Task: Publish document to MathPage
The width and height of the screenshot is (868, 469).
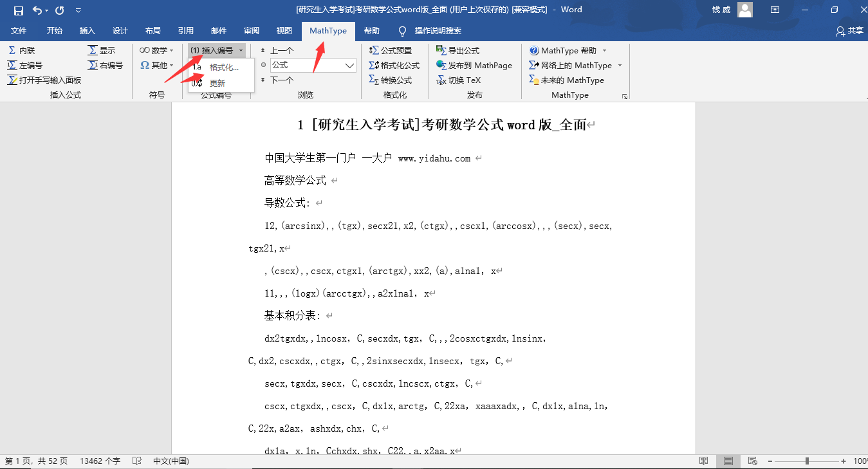Action: click(x=475, y=65)
